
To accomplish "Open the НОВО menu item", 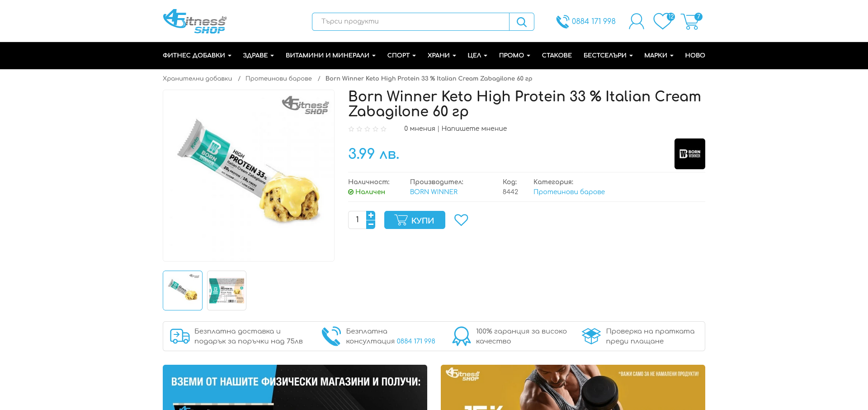I will (695, 55).
